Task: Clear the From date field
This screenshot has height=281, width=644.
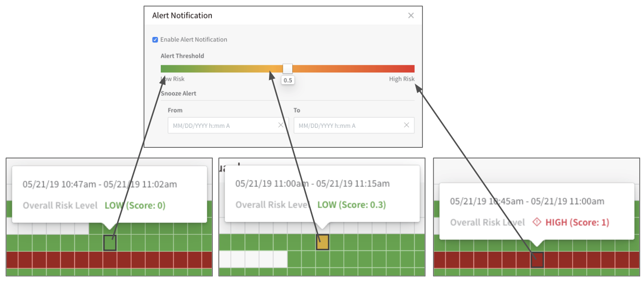Action: [x=281, y=125]
